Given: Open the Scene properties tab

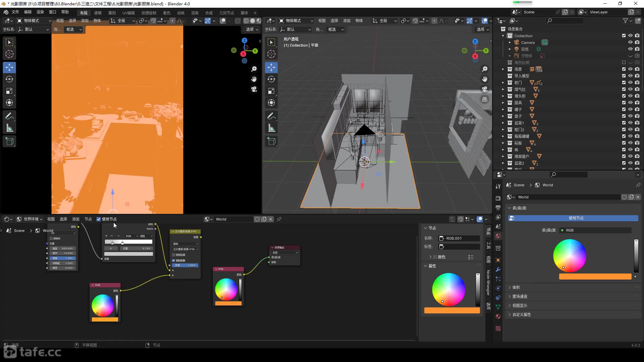Looking at the screenshot, I should (498, 227).
